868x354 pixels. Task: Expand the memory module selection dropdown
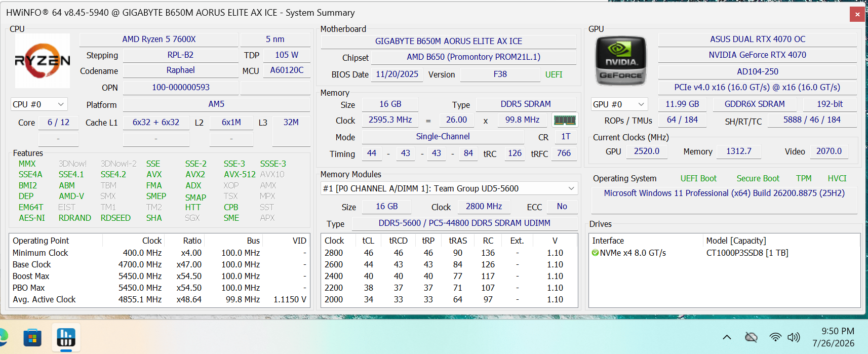(449, 188)
